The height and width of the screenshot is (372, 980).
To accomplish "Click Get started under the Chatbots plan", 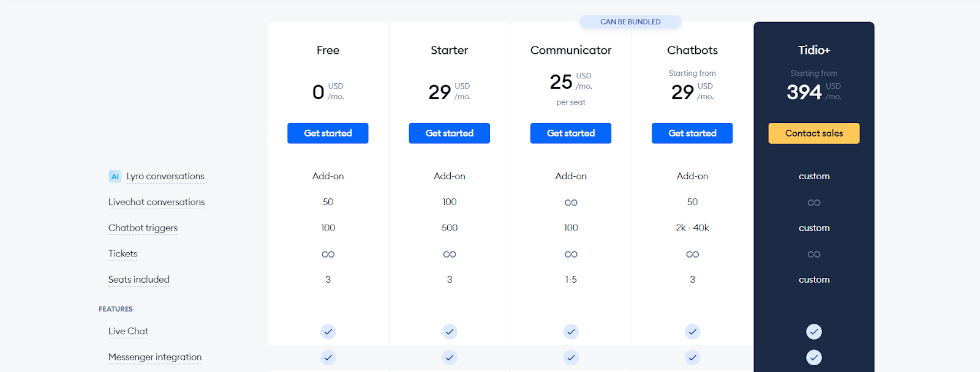I will [x=692, y=133].
